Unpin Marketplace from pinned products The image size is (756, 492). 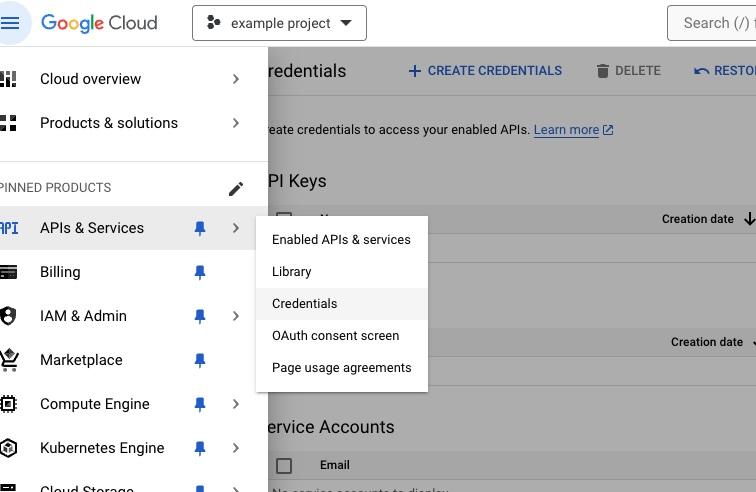click(200, 360)
